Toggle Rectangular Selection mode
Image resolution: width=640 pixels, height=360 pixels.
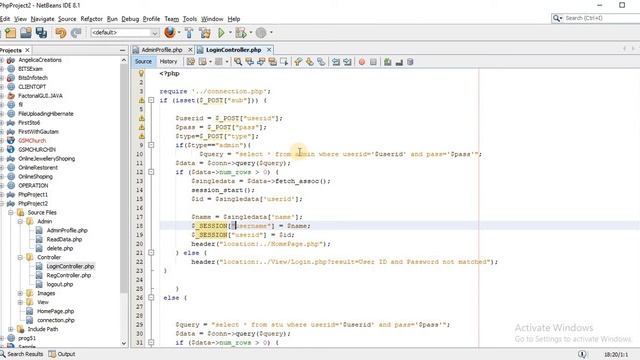coord(284,62)
